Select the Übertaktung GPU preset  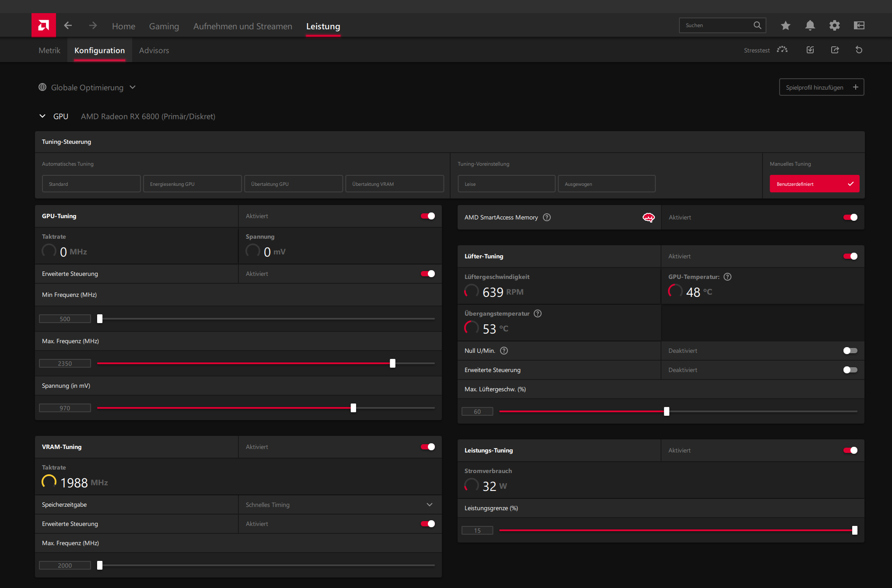tap(293, 184)
